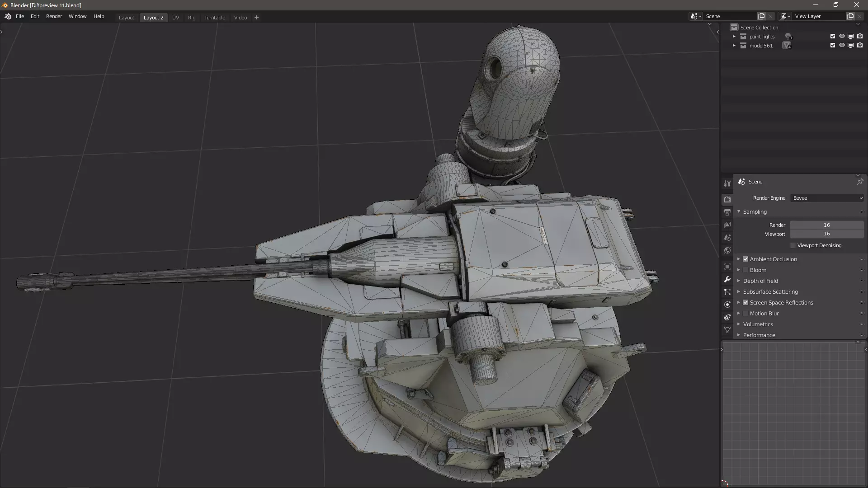The width and height of the screenshot is (868, 488).
Task: Open the View Layer properties tab
Action: point(727,225)
